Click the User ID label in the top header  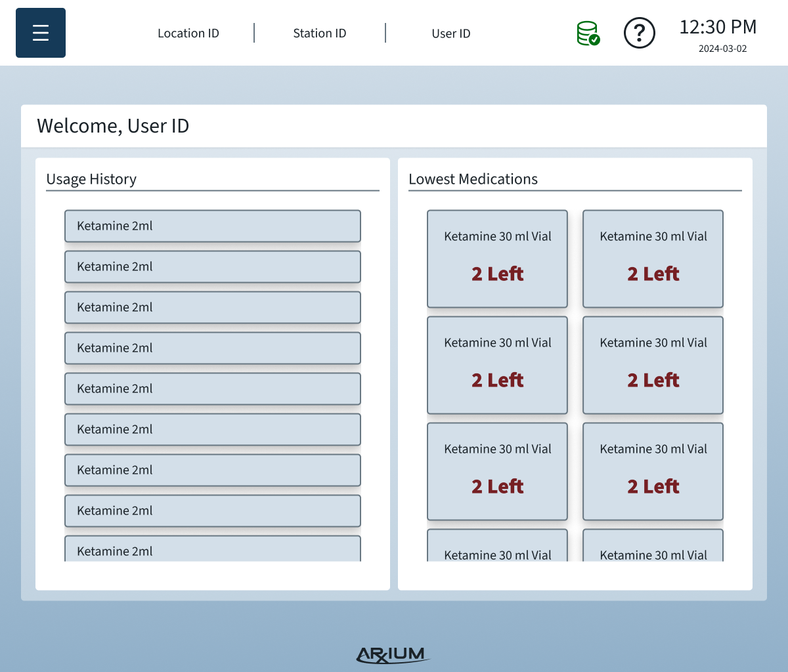(x=451, y=33)
